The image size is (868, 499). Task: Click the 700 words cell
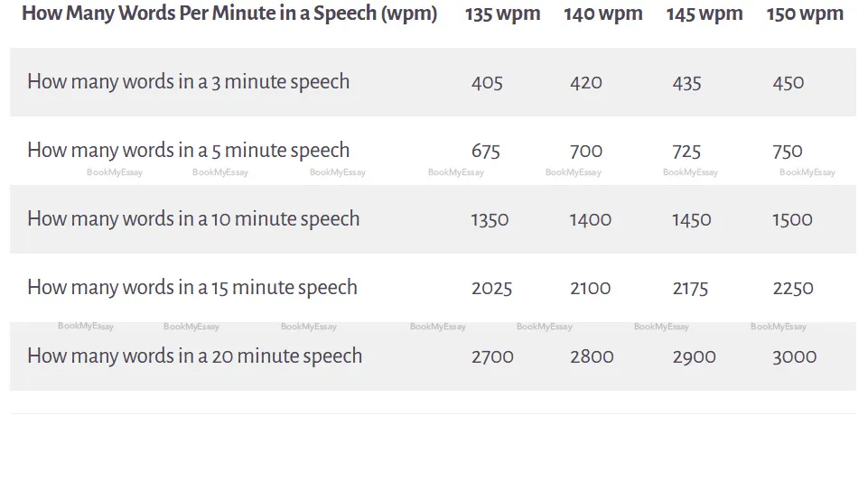point(586,152)
